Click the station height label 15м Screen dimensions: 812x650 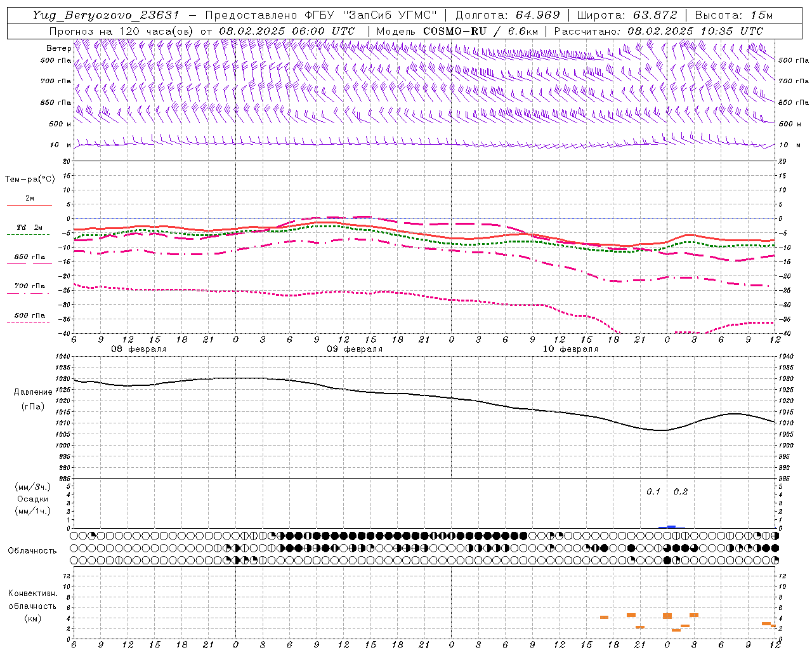[x=761, y=15]
